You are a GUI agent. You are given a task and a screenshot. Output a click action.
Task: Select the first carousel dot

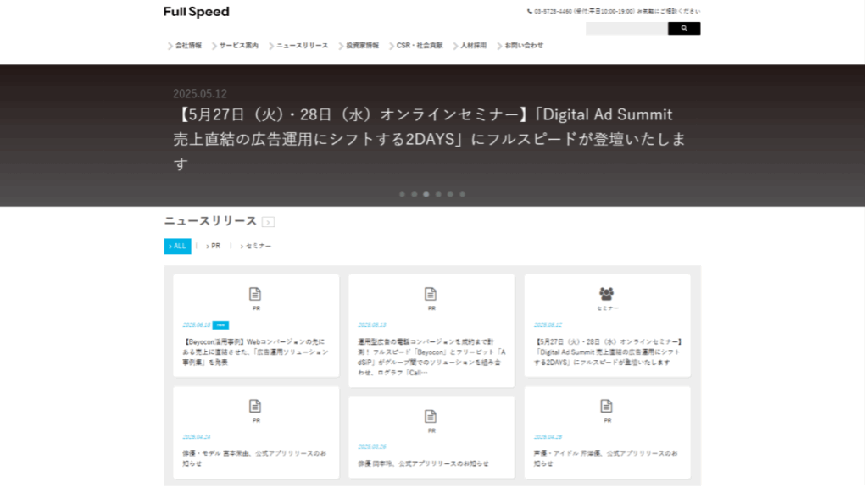[402, 194]
